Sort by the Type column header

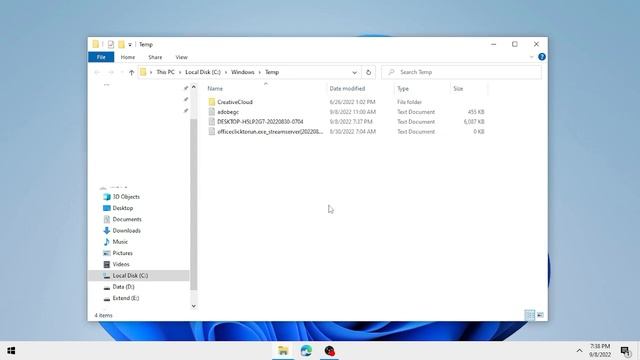403,89
